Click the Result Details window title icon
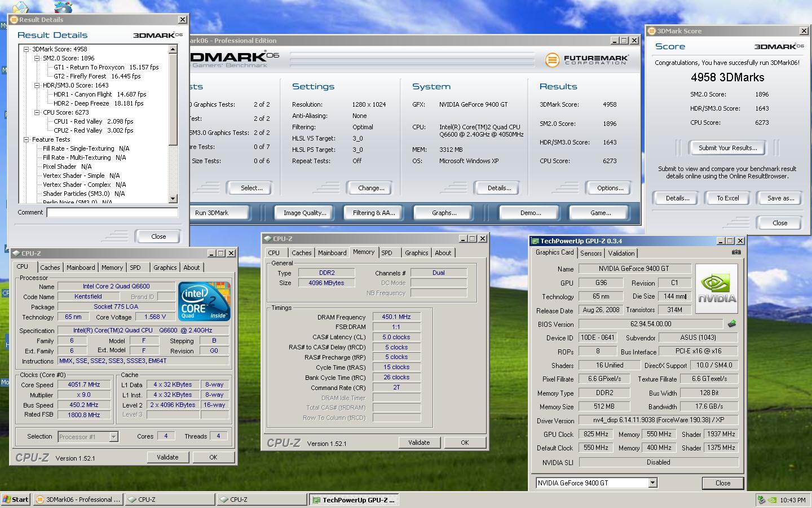 tap(14, 20)
